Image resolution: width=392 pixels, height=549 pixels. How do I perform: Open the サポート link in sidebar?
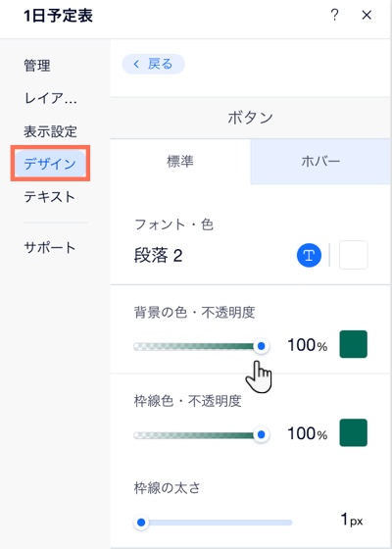pos(49,247)
